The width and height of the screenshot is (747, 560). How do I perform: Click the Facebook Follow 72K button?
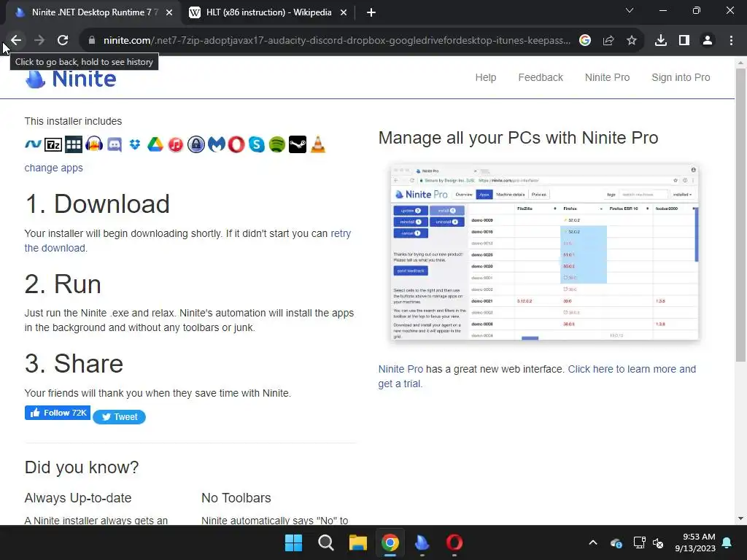[58, 413]
